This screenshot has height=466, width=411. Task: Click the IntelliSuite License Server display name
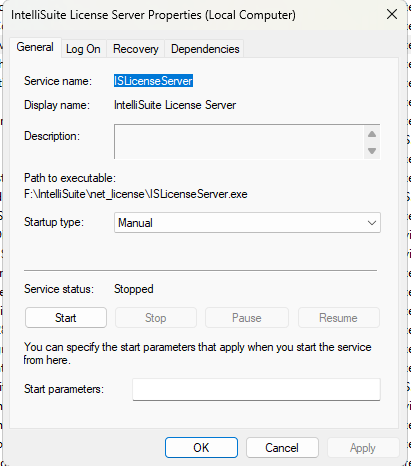coord(175,105)
